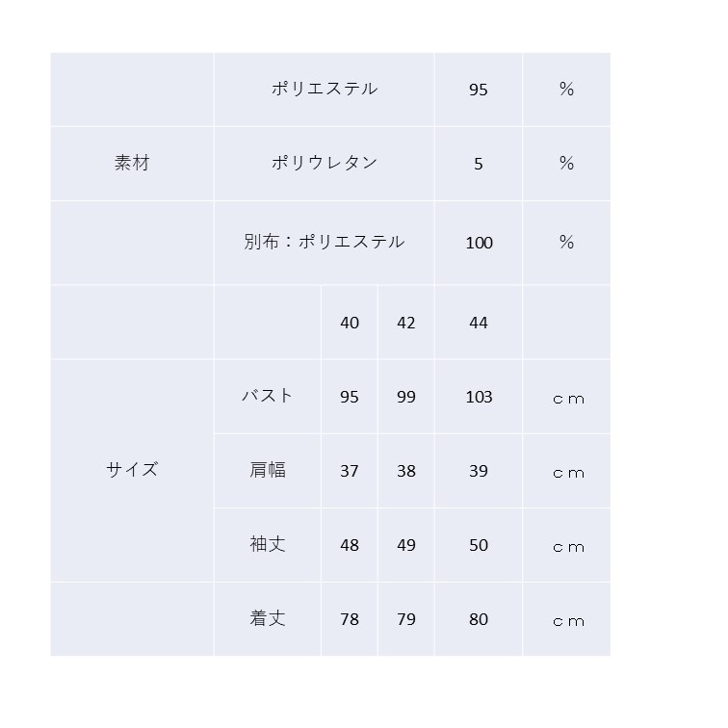
Task: Click the 素材 label cell
Action: point(132,164)
